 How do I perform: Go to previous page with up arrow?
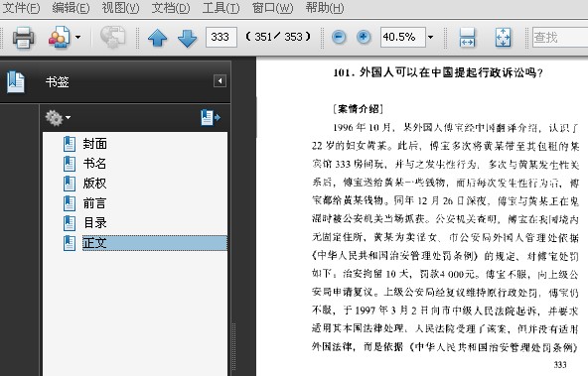pyautogui.click(x=158, y=38)
